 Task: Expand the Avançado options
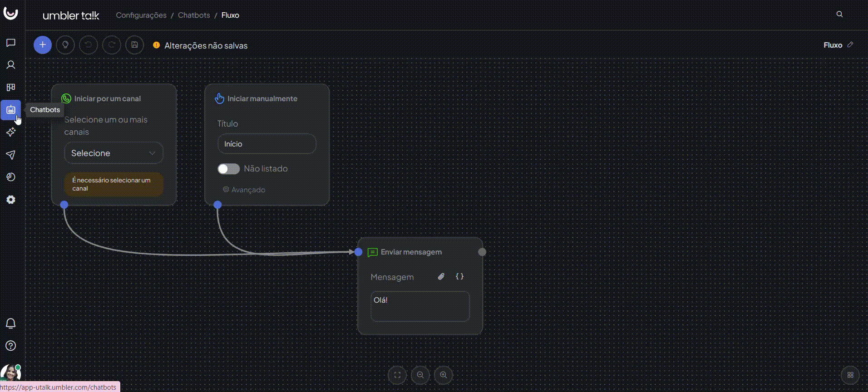[x=244, y=190]
